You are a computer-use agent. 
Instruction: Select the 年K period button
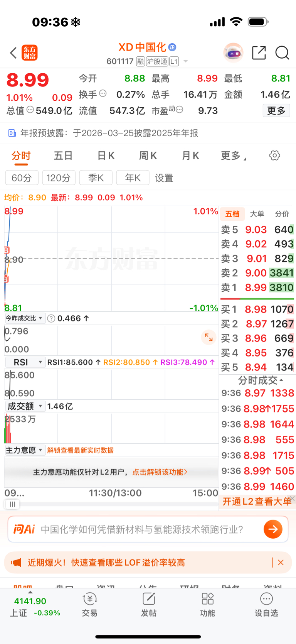133,178
